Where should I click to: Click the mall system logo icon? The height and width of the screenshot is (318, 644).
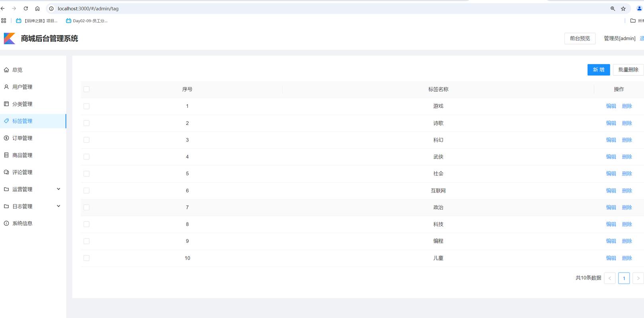click(x=10, y=39)
